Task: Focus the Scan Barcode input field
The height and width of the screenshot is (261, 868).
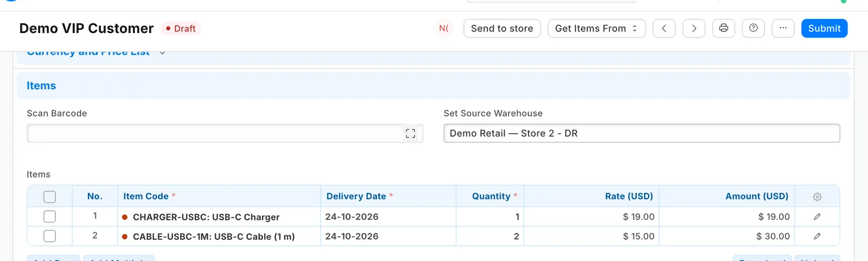Action: 225,133
